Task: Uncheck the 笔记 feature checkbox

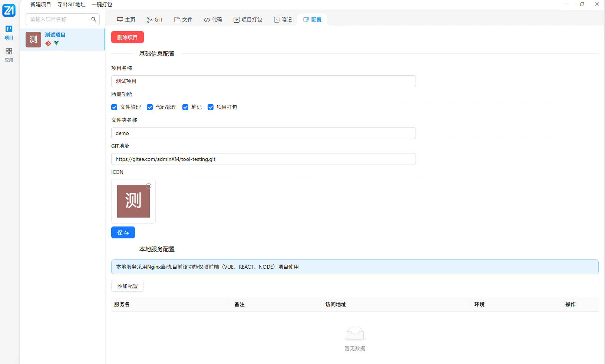Action: pyautogui.click(x=185, y=107)
